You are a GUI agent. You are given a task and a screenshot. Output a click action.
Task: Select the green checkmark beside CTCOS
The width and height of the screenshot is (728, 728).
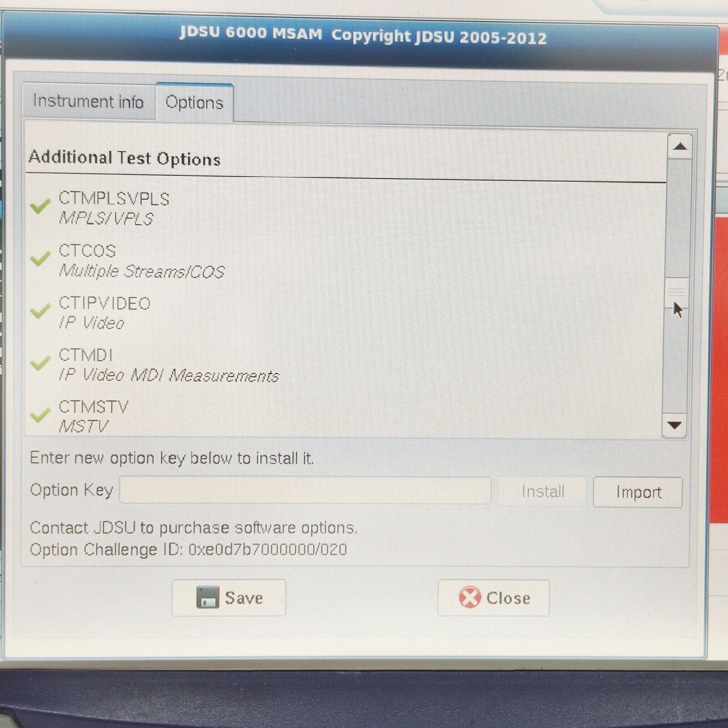(40, 258)
